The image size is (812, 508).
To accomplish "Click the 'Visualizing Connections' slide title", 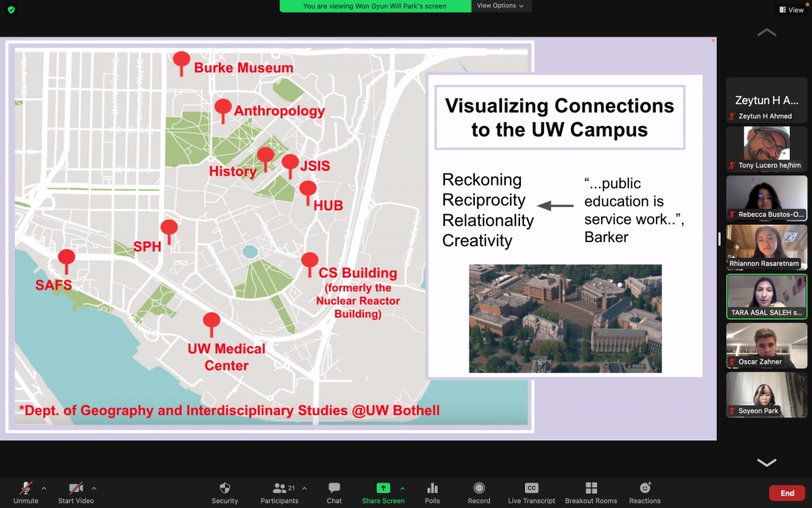I will [560, 117].
